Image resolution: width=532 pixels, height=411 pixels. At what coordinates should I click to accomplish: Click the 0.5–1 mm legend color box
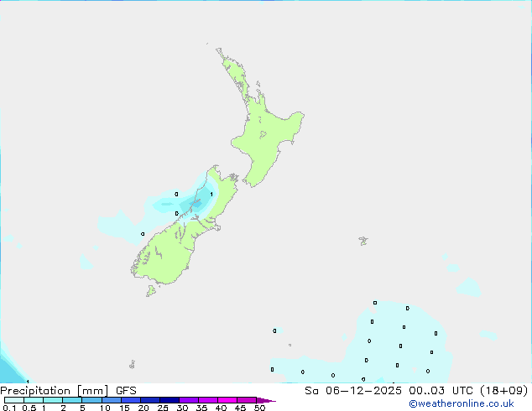[34, 400]
